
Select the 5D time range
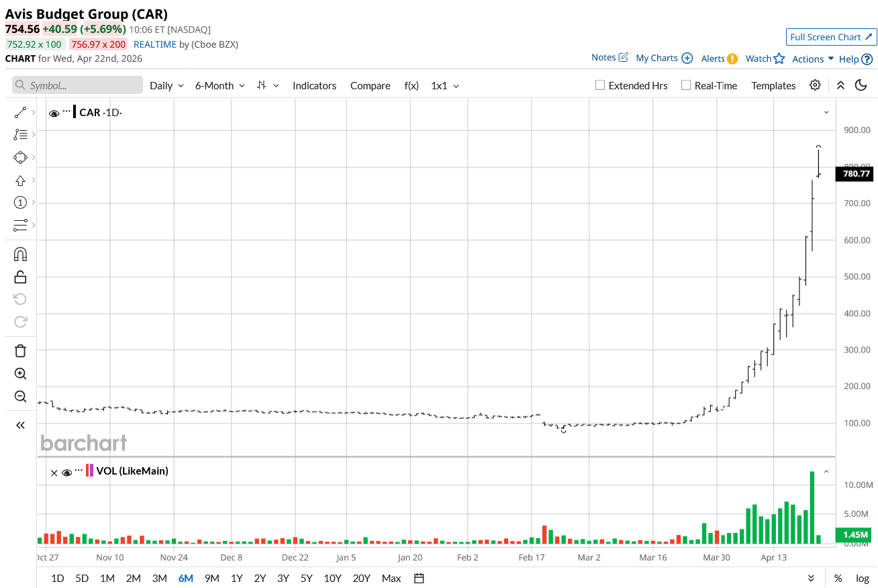82,578
